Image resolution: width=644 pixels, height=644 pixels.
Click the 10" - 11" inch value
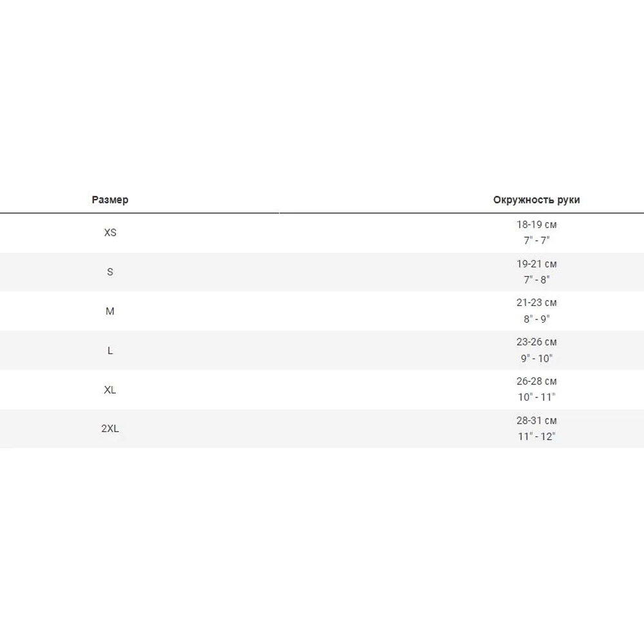click(536, 397)
